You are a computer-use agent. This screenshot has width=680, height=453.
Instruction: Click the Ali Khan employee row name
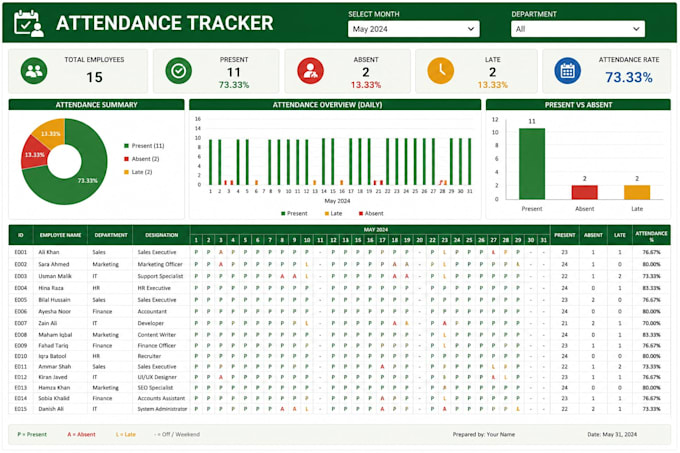pyautogui.click(x=49, y=252)
